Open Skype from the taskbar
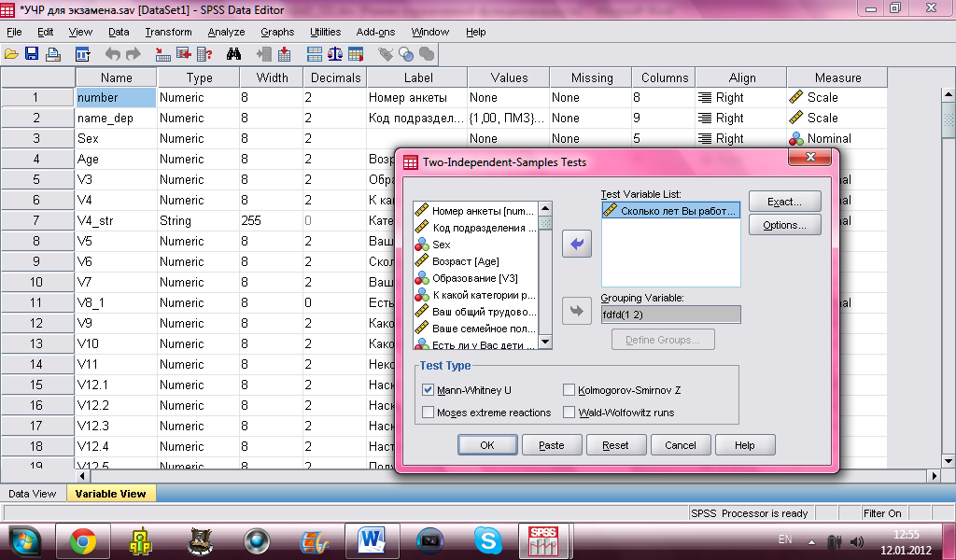 488,541
